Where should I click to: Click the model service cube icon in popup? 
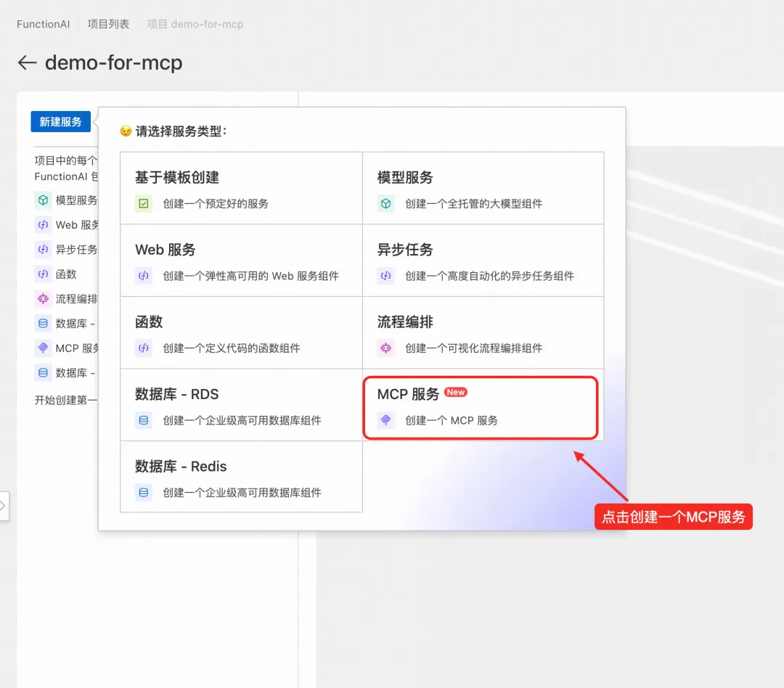point(385,203)
